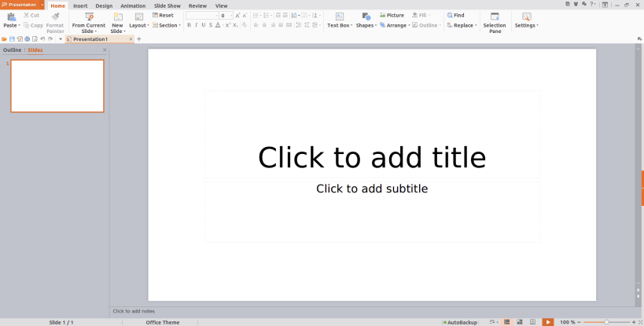Insert a Picture from toolbar
Image resolution: width=644 pixels, height=326 pixels.
[392, 15]
